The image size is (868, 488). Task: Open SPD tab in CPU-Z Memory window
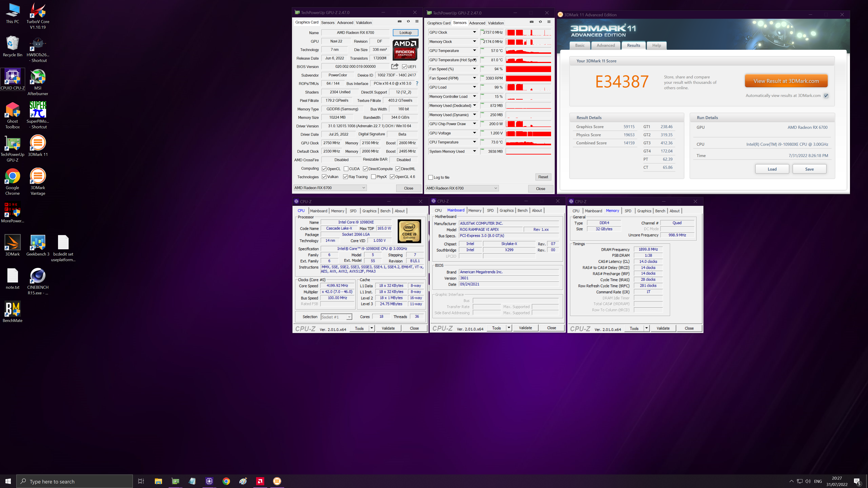(x=628, y=211)
